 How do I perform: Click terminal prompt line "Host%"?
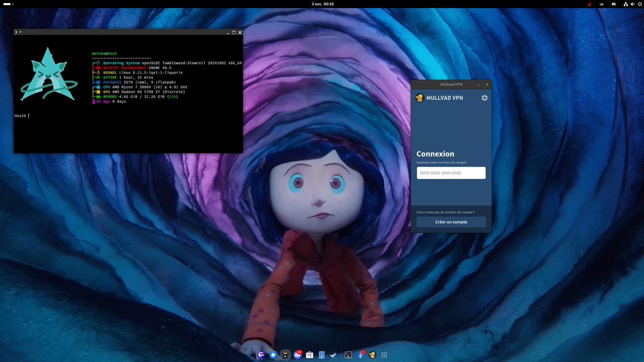[x=21, y=116]
